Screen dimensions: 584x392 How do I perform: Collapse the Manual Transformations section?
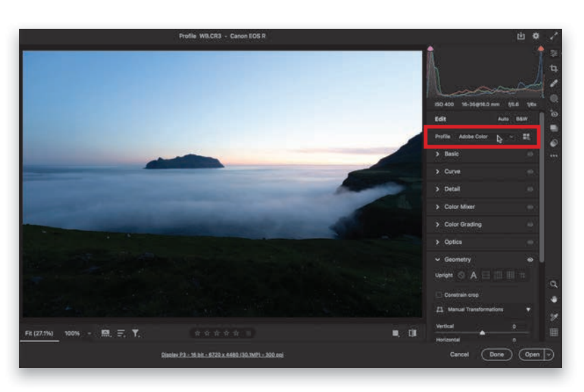[528, 310]
